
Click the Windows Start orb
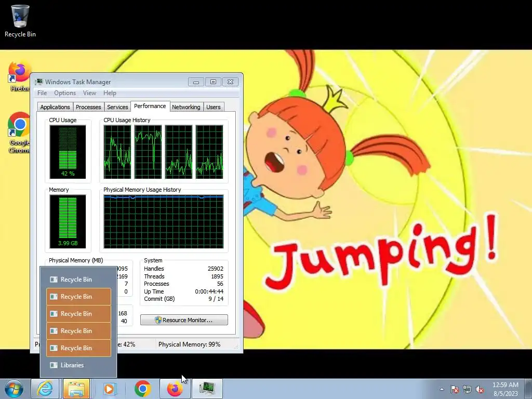(14, 389)
